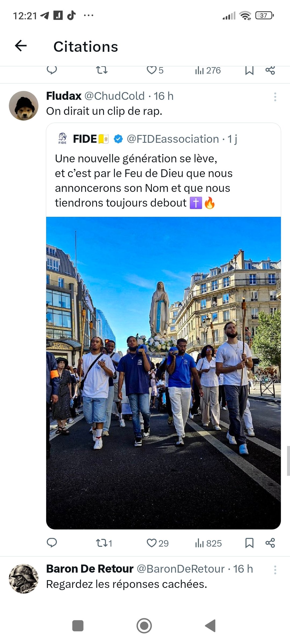Viewport: 290px width, 644px height.
Task: Click the scrollbar handle on right edge
Action: tap(288, 461)
